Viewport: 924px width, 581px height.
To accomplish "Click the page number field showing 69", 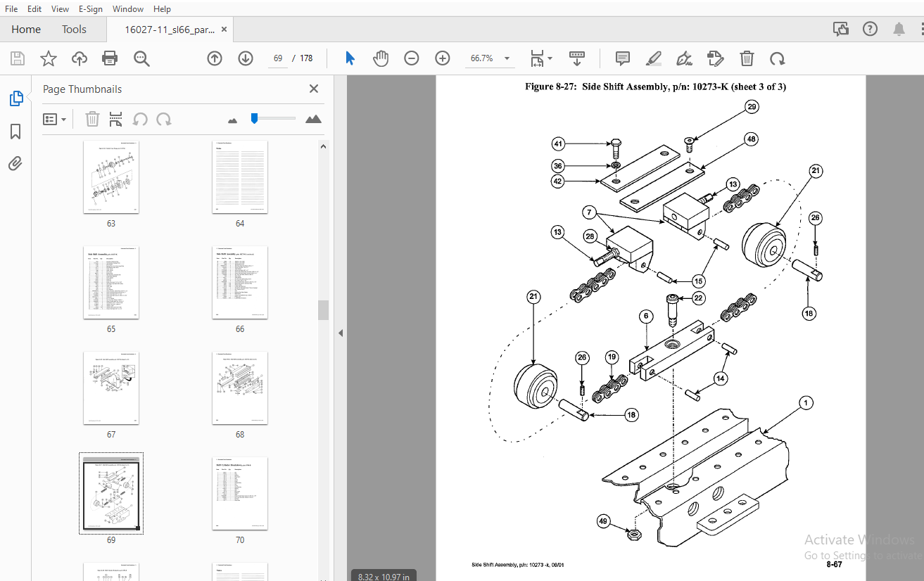I will 278,58.
